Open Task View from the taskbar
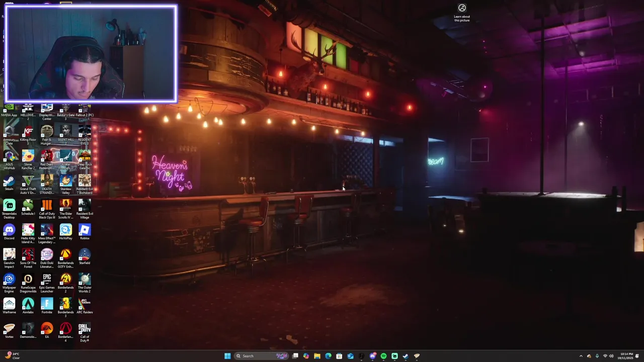Image resolution: width=644 pixels, height=362 pixels. coord(295,356)
